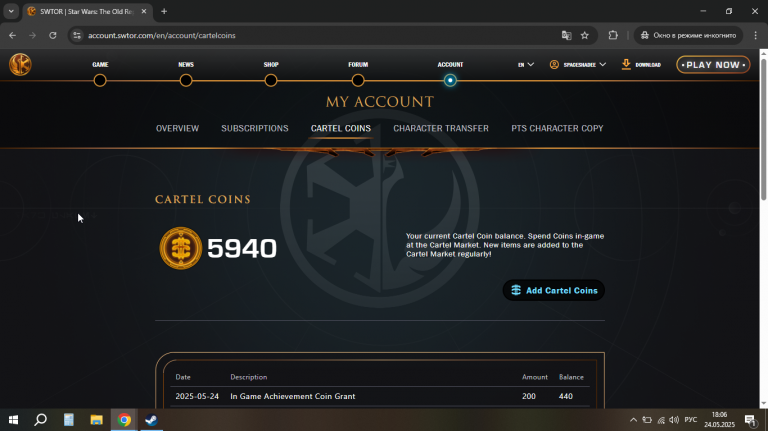Click the battery tray icon
This screenshot has width=768, height=431.
click(647, 420)
